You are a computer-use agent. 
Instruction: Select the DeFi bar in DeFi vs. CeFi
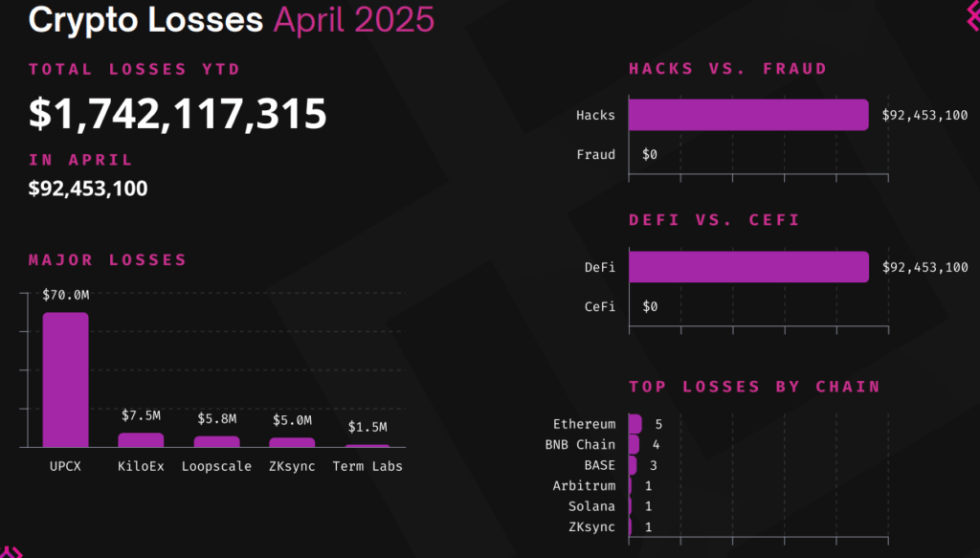[x=747, y=267]
